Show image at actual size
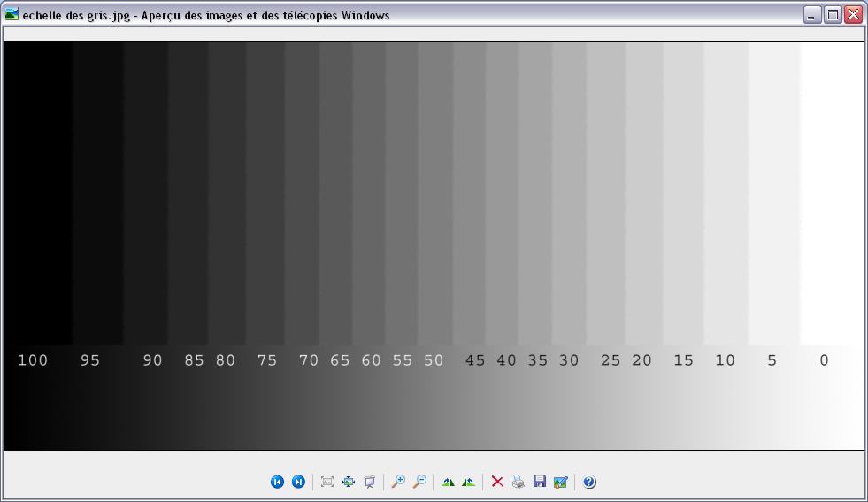Image resolution: width=868 pixels, height=502 pixels. pos(349,482)
